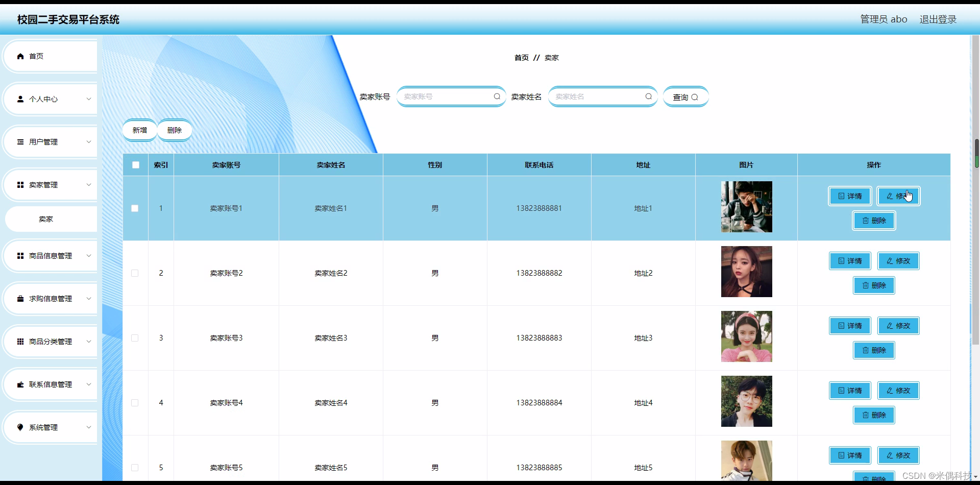Check the select-all checkbox in table header

[135, 165]
